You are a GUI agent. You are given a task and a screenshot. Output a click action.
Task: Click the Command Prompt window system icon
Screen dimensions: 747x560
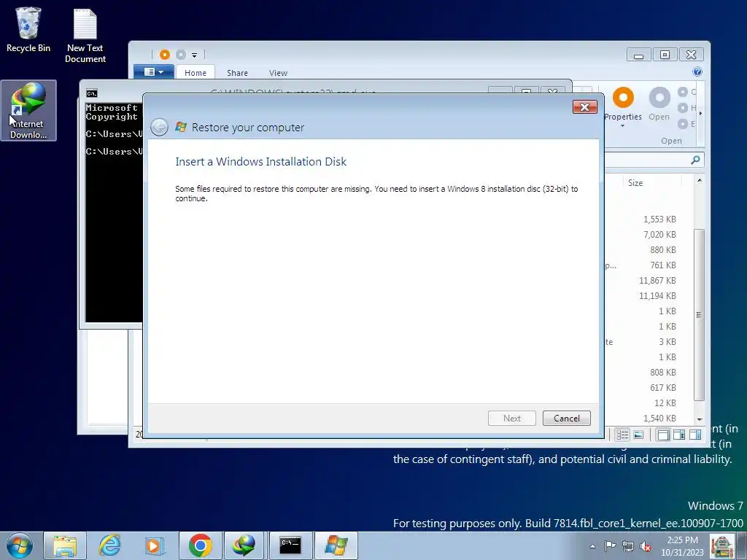(x=91, y=93)
